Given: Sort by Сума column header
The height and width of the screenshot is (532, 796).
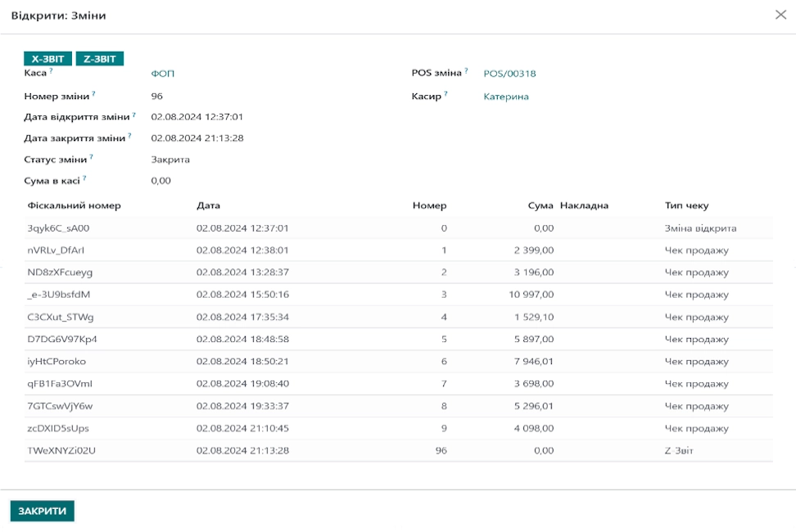Looking at the screenshot, I should coord(540,205).
